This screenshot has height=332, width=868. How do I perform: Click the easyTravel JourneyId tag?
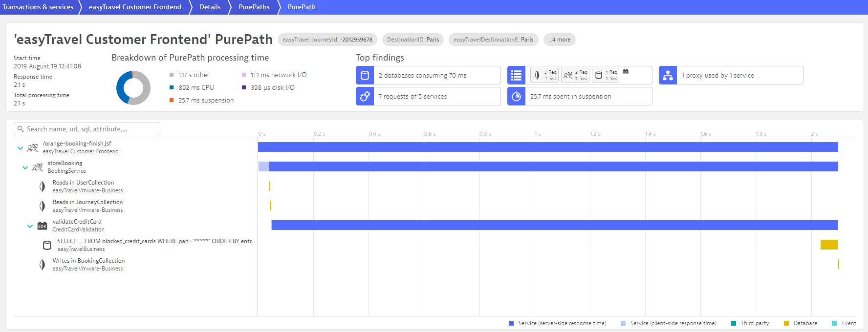pos(327,40)
